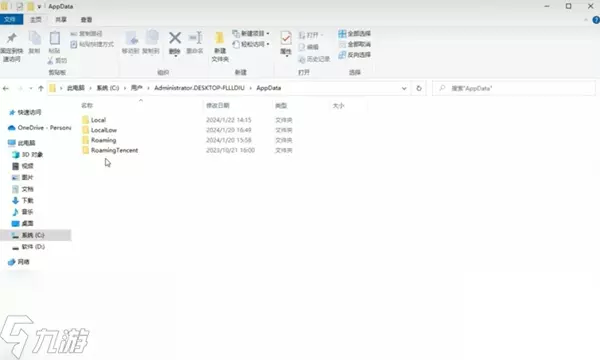The image size is (600, 360).
Task: Click the Pin to Quick access icon
Action: (11, 38)
